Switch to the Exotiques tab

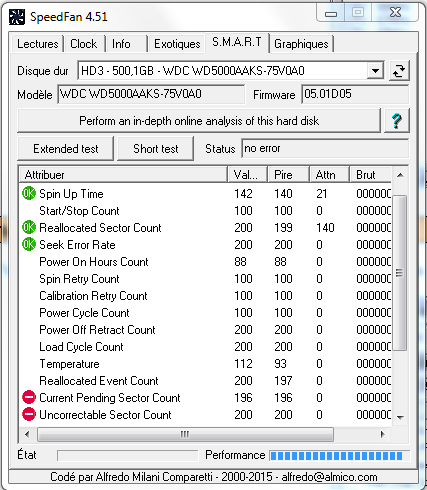tap(177, 44)
